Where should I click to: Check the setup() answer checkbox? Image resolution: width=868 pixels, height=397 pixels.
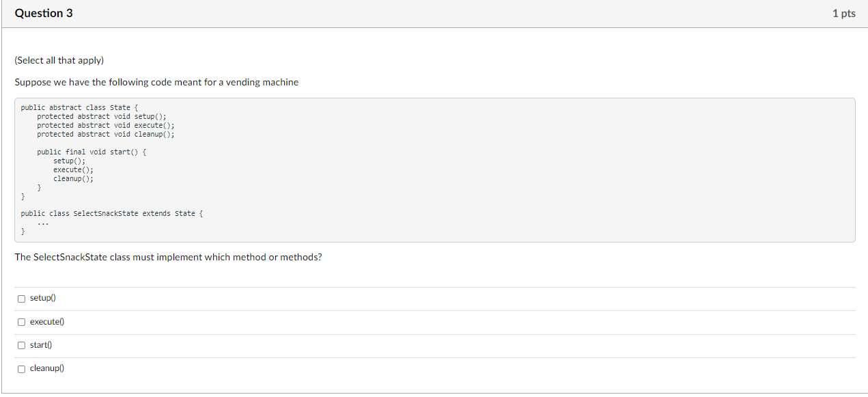pos(21,299)
